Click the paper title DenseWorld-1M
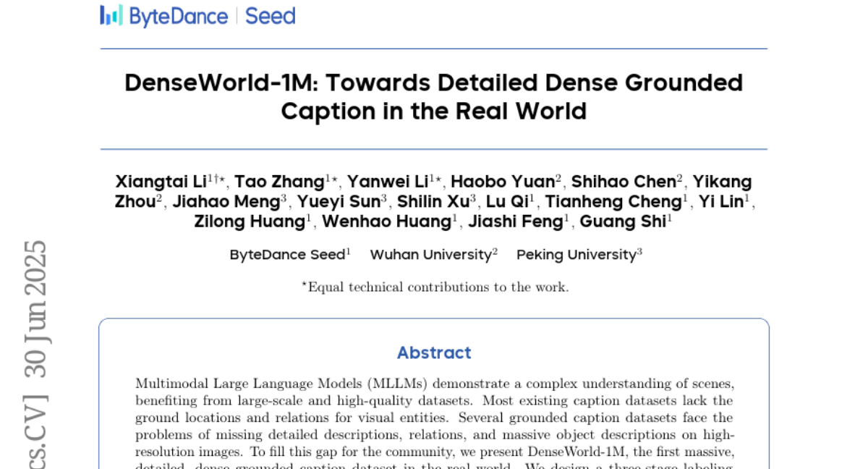This screenshot has height=469, width=868. point(433,97)
